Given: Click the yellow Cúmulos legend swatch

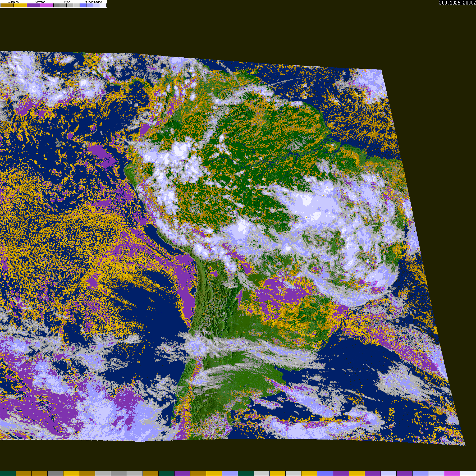Looking at the screenshot, I should (x=20, y=5).
